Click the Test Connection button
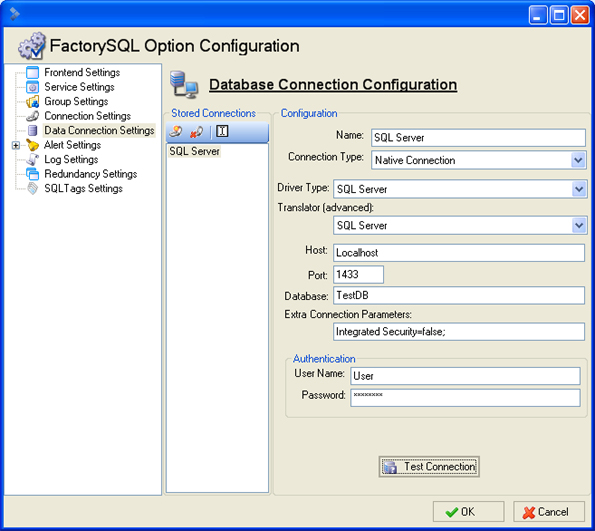Image resolution: width=595 pixels, height=531 pixels. (429, 466)
